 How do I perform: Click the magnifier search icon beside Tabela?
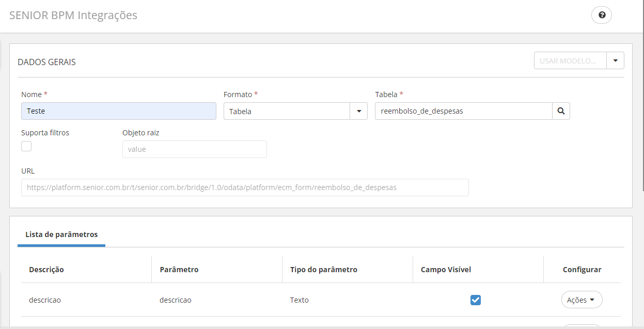[561, 111]
